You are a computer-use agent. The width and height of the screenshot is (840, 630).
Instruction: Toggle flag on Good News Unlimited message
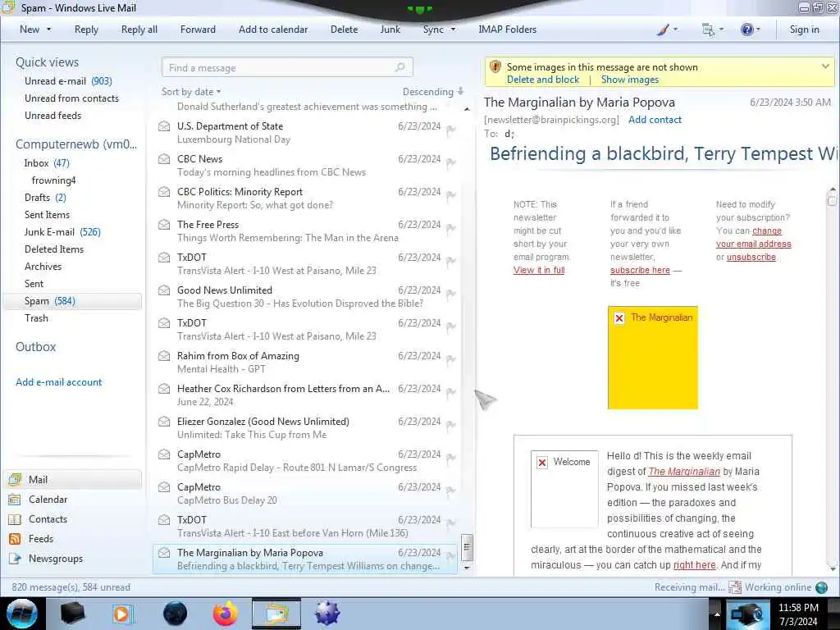451,294
